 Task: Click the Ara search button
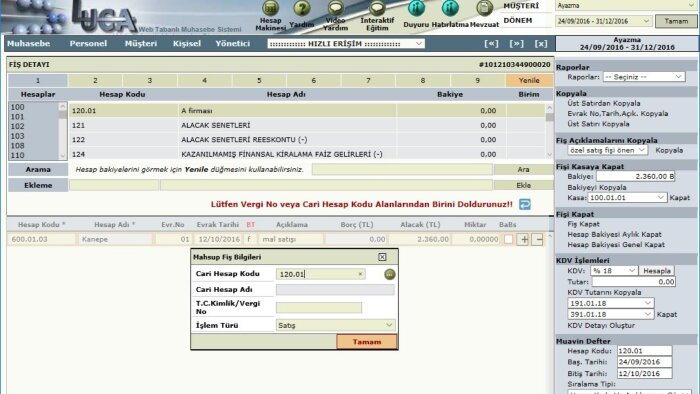[523, 170]
